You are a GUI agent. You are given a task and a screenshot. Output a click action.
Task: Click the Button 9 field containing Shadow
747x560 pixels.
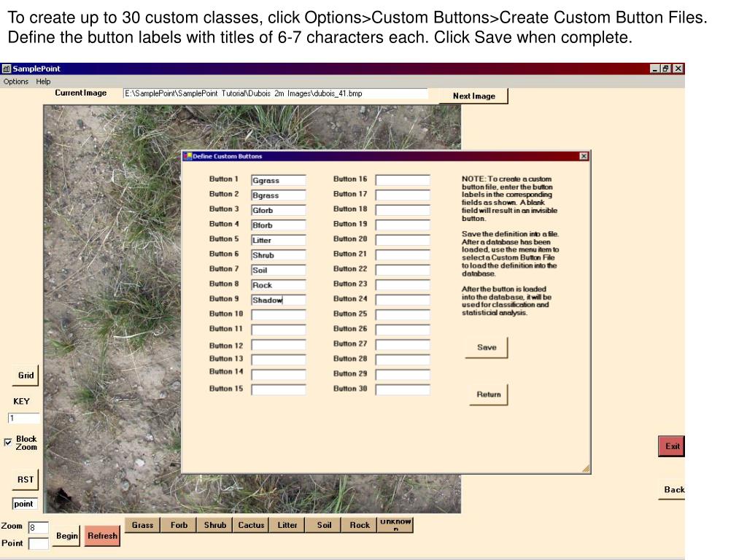tap(278, 300)
